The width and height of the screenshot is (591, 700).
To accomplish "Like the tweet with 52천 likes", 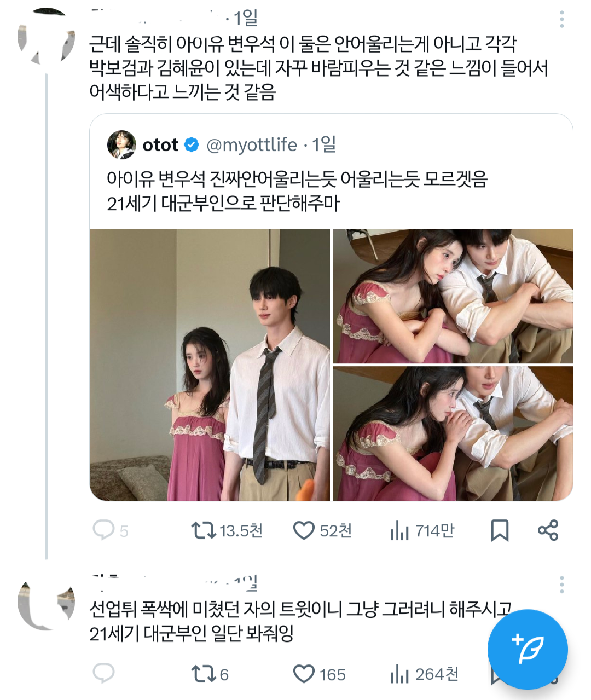I will click(x=304, y=530).
